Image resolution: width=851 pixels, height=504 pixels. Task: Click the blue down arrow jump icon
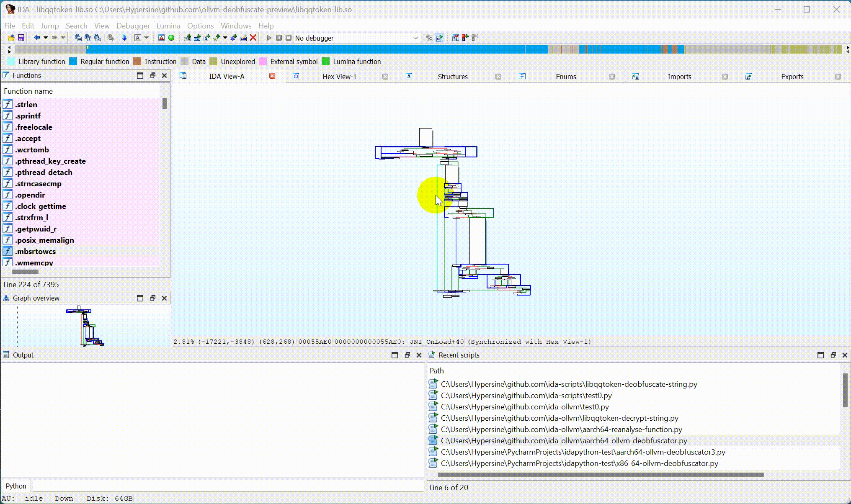tap(124, 38)
